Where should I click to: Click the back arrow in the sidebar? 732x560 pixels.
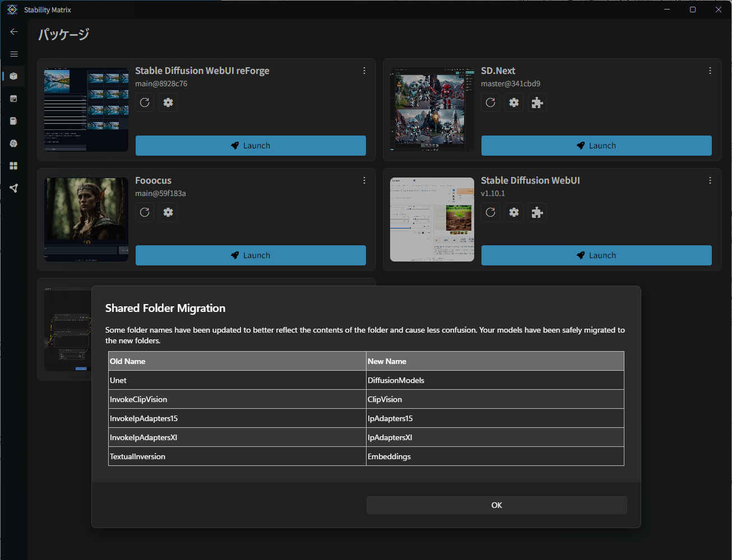[14, 32]
